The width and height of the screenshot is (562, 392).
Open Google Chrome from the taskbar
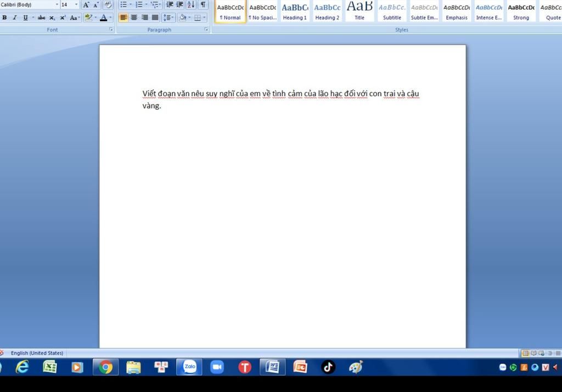click(105, 367)
